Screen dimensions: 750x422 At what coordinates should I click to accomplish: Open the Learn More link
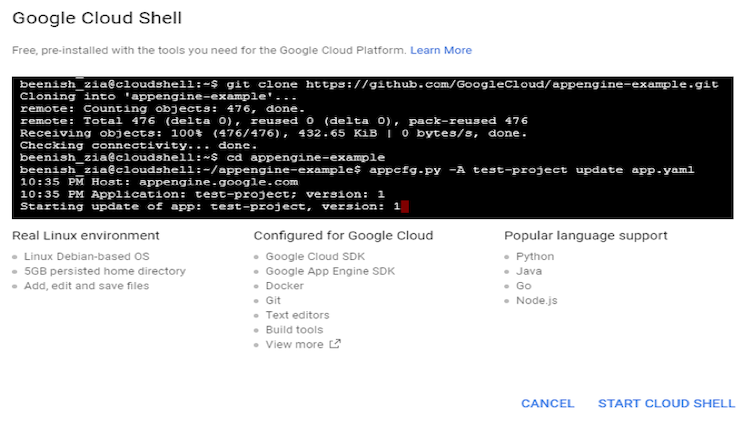coord(441,50)
